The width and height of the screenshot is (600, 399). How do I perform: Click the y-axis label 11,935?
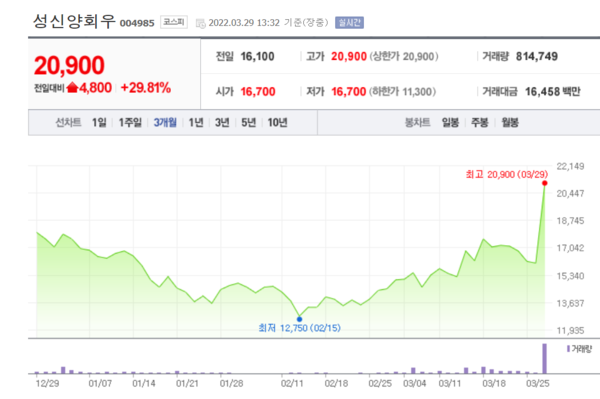click(x=570, y=331)
